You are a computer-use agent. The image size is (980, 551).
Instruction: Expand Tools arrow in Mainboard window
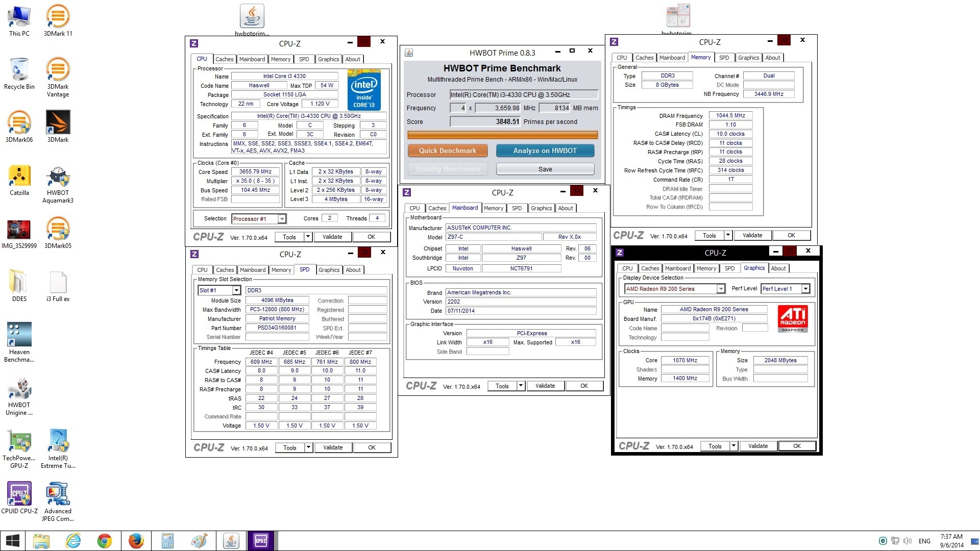(521, 386)
